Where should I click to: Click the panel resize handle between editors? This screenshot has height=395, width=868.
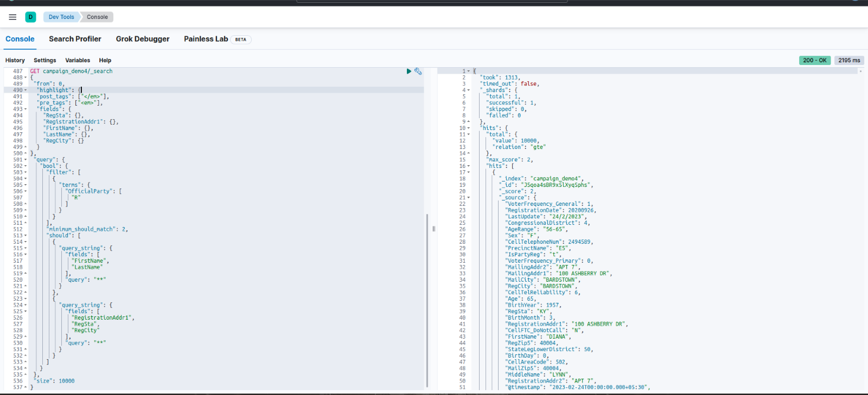433,229
